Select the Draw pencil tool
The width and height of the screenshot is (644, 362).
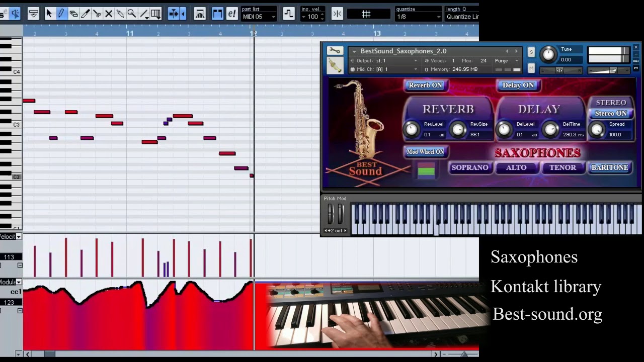tap(61, 14)
